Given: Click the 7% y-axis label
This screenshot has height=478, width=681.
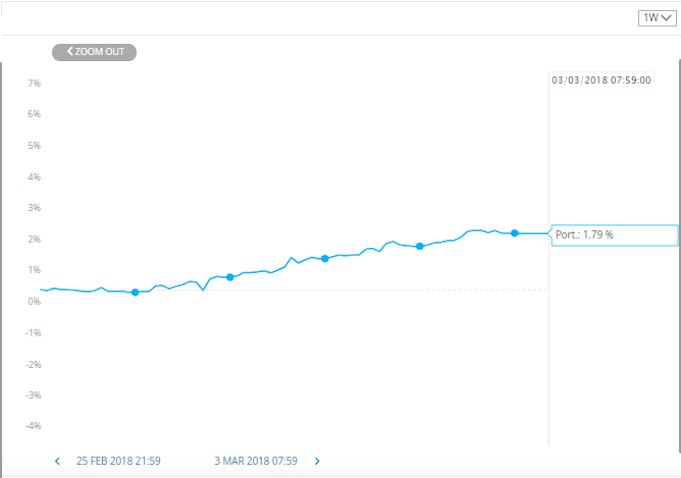Looking at the screenshot, I should coord(34,83).
